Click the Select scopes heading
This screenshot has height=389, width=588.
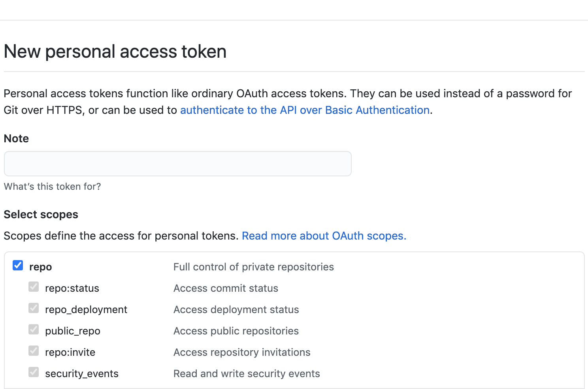tap(41, 214)
